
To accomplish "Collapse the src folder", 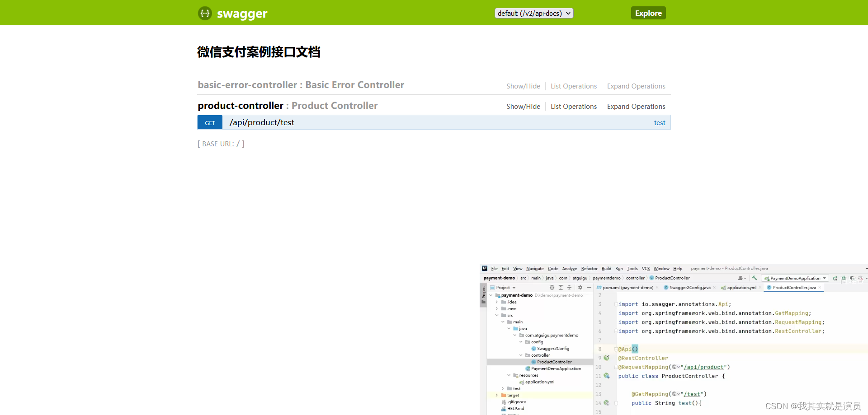I will (497, 316).
